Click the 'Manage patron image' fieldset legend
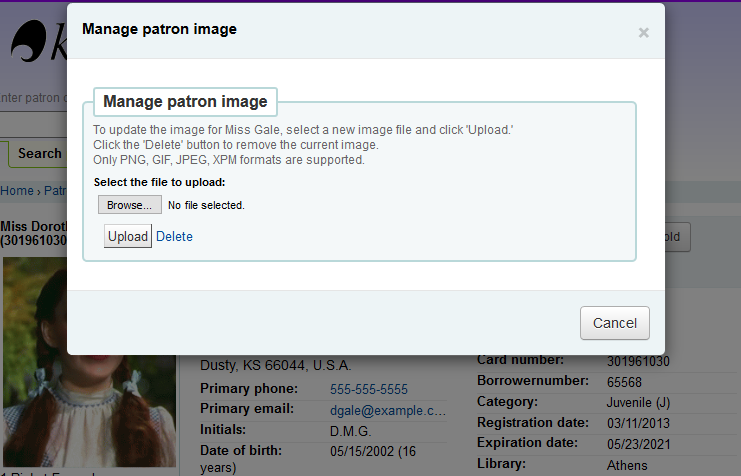The height and width of the screenshot is (476, 741). click(185, 101)
